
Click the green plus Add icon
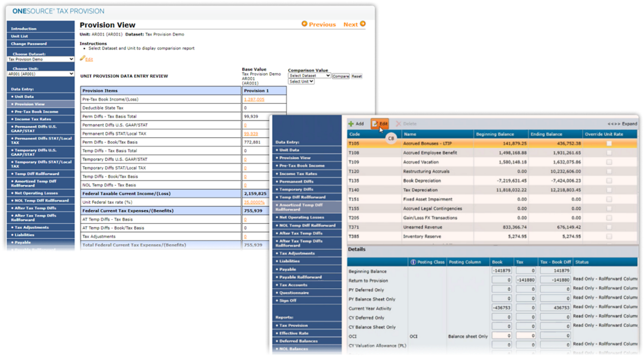pos(351,124)
